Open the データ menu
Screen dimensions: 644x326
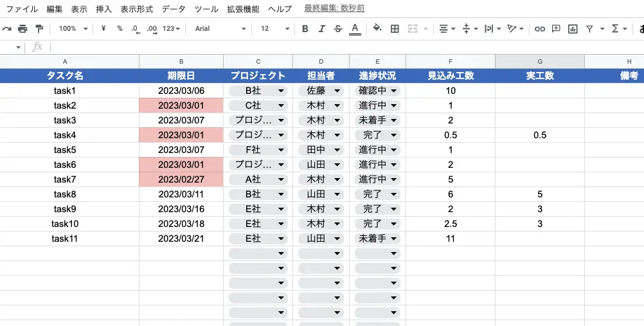coord(174,8)
